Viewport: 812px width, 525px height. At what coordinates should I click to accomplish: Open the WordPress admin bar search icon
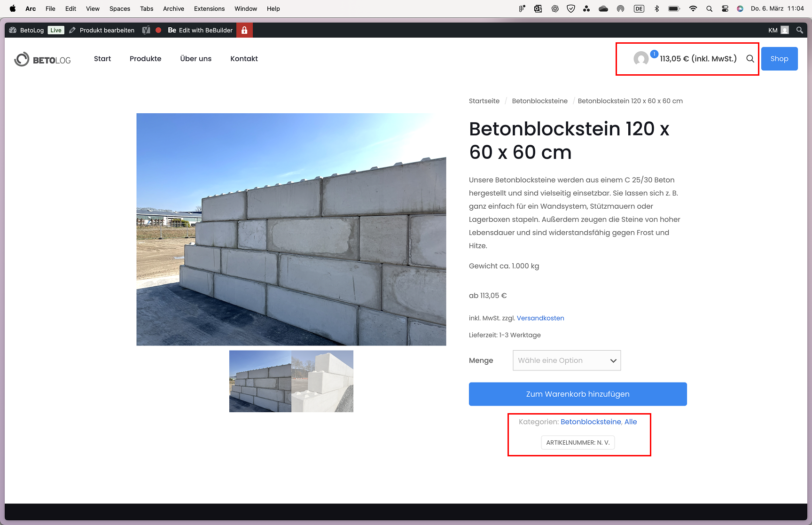pos(799,30)
